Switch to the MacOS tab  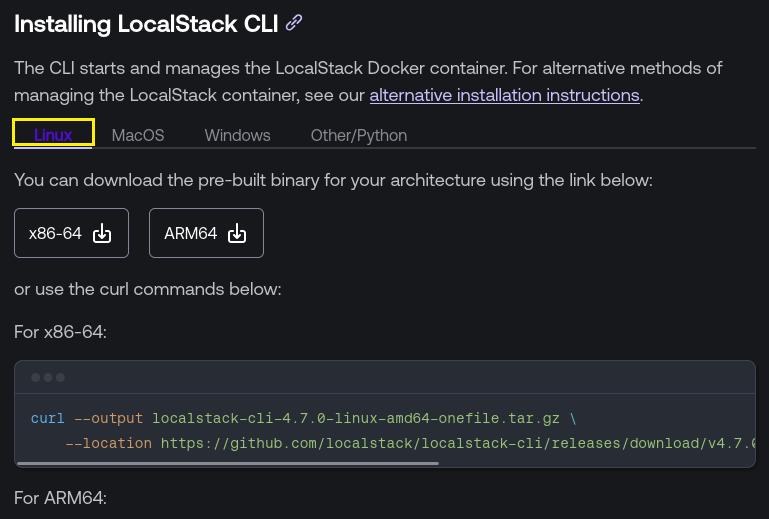(x=138, y=135)
